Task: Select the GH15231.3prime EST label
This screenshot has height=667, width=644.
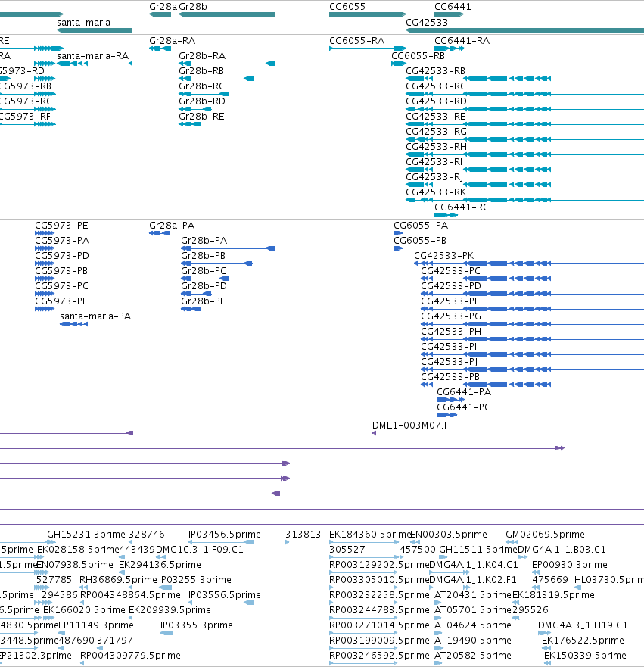Action: (86, 535)
